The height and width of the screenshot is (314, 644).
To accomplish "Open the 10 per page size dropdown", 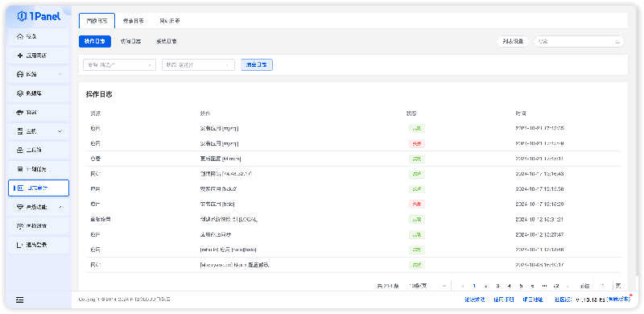I will [427, 286].
